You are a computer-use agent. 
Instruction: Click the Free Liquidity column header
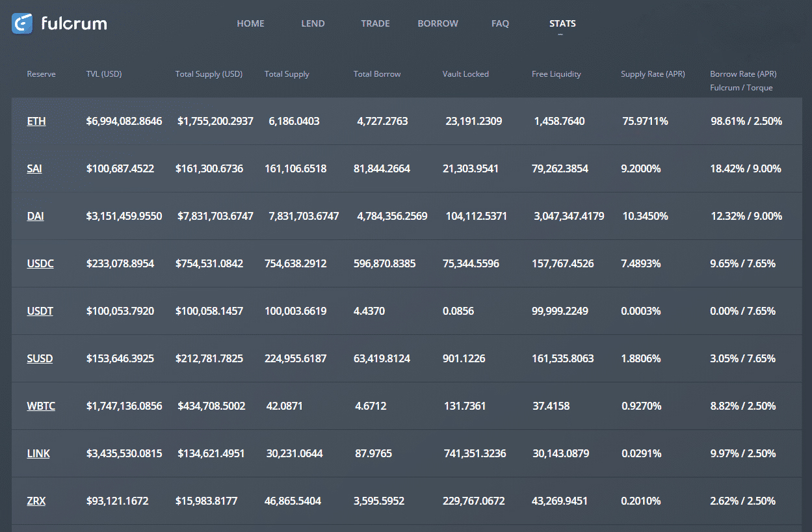[x=557, y=74]
